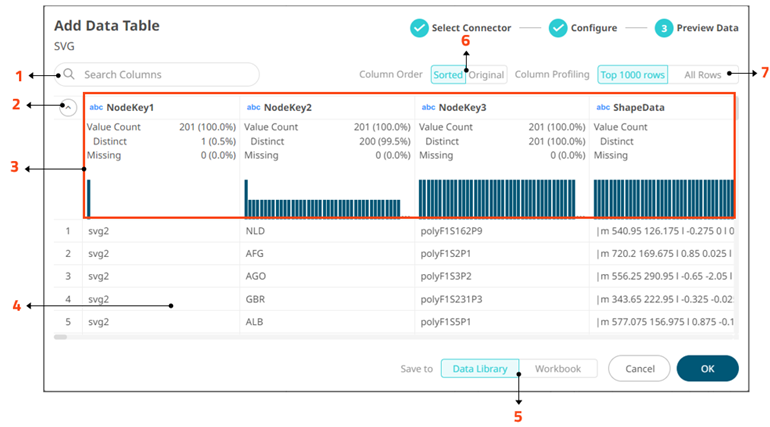The image size is (770, 427).
Task: Click the abc type icon for NodeKey1
Action: (x=96, y=107)
